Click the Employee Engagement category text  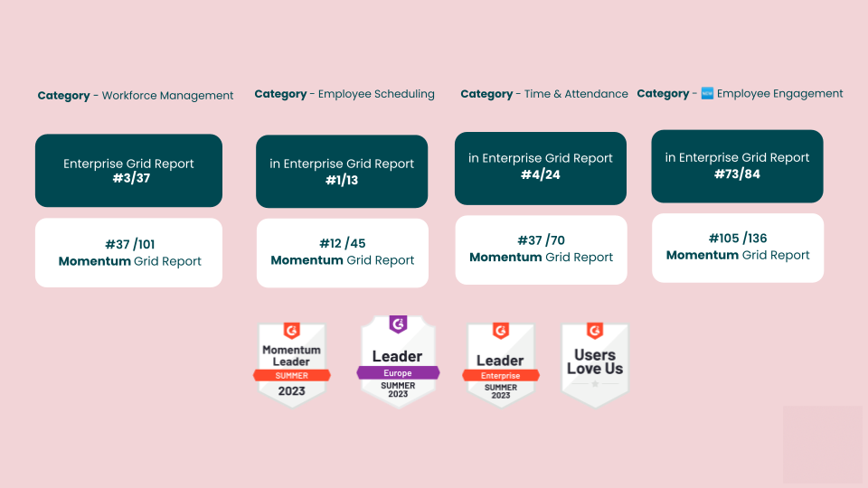[779, 94]
